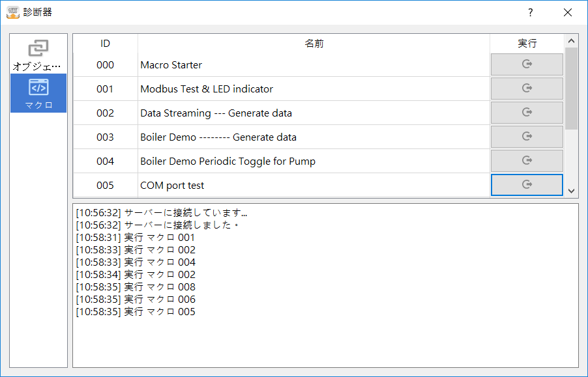Select the マクロ sidebar tab
Screen dimensions: 588x377
[x=38, y=93]
